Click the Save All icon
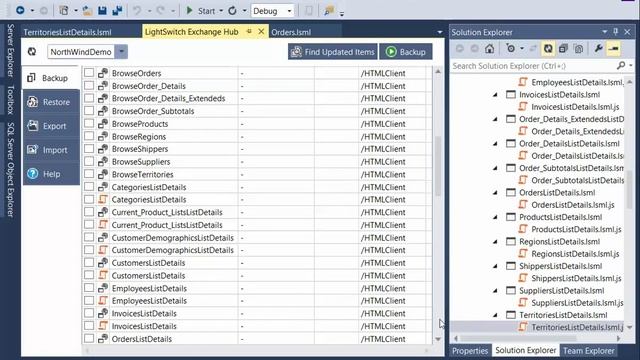Screen dimensions: 640x360 118,11
